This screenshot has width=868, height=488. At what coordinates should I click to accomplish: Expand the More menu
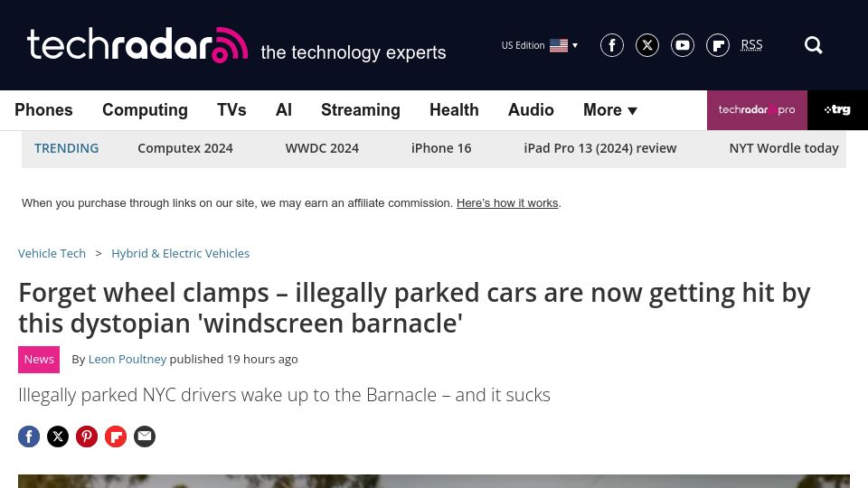coord(610,110)
